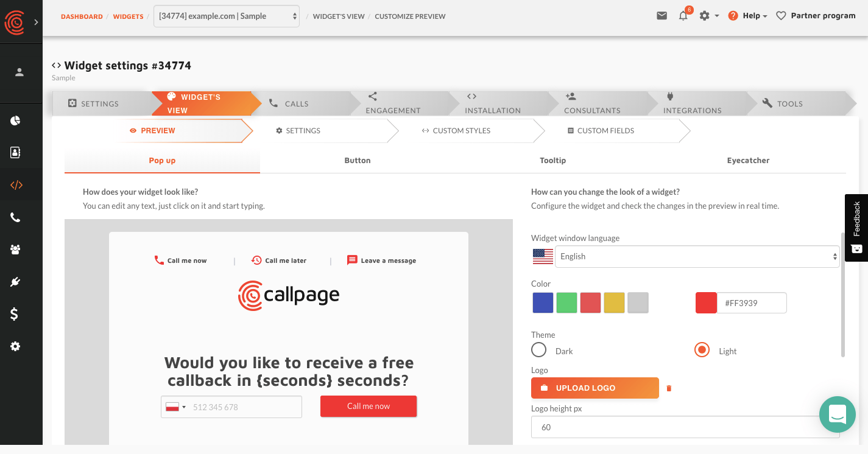Go to the CONSULTANTS step tab
This screenshot has width=868, height=454.
click(598, 103)
